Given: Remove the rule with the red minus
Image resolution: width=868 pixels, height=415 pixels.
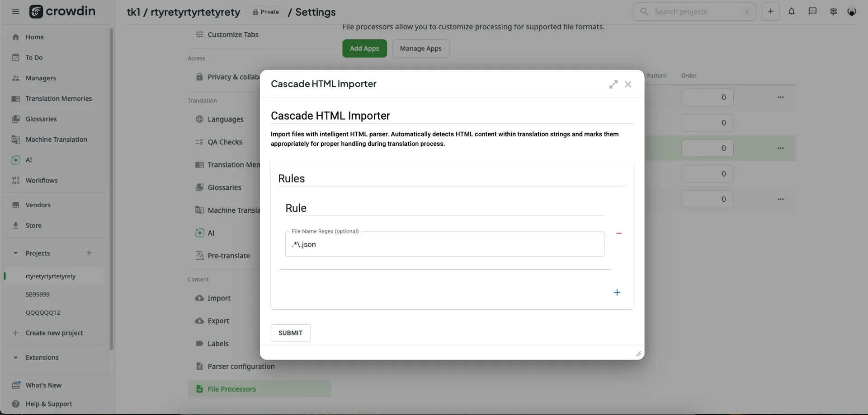Looking at the screenshot, I should 619,233.
